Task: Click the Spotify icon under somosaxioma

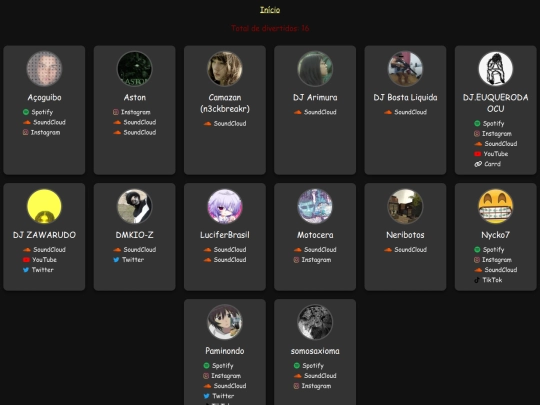Action: point(297,365)
